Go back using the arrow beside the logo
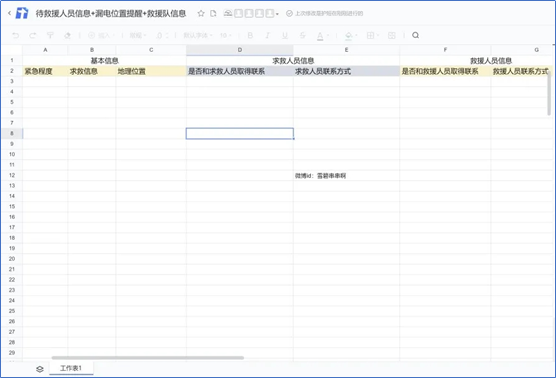The image size is (556, 378). (x=9, y=13)
